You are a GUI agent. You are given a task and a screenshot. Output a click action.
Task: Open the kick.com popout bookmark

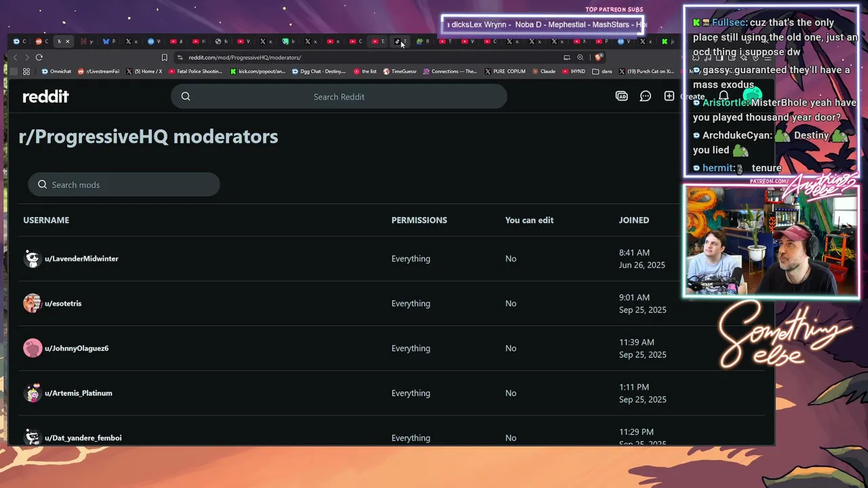[x=258, y=71]
